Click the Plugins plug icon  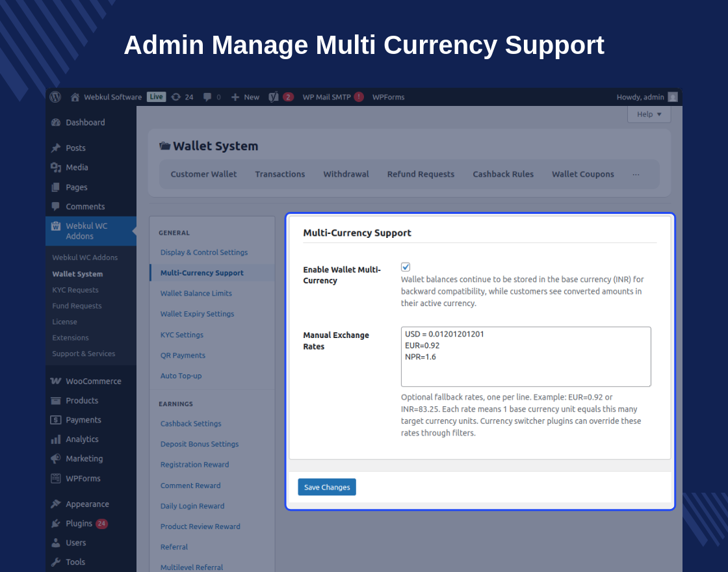point(56,524)
